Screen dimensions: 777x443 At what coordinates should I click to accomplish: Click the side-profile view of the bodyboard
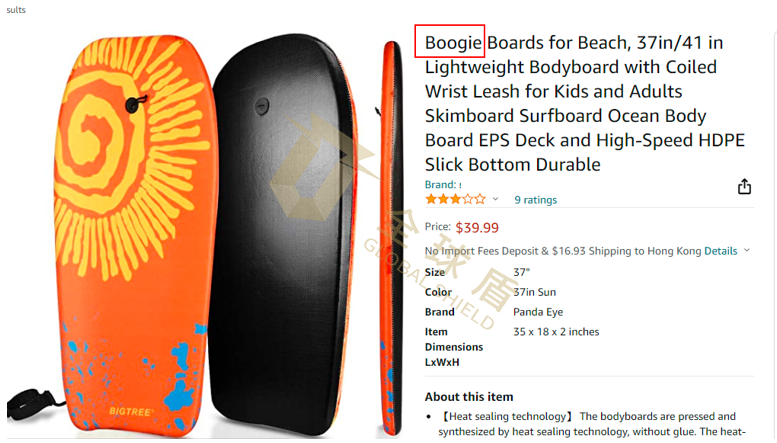click(x=392, y=238)
